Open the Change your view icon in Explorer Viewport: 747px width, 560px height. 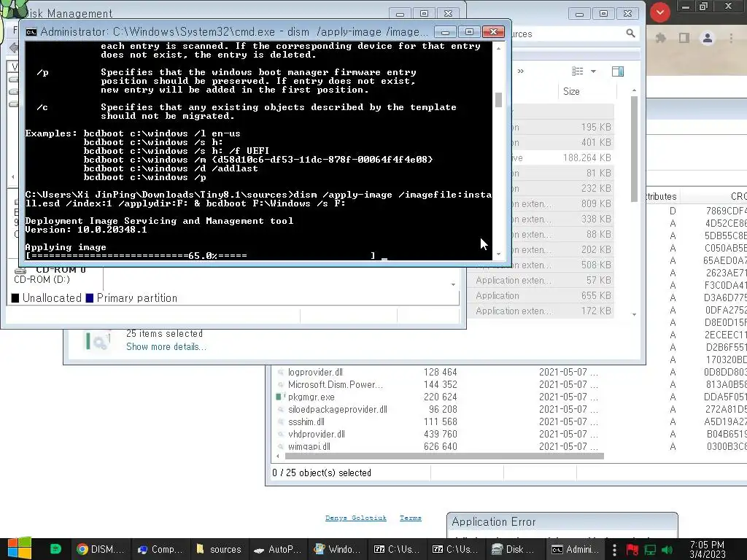tap(578, 71)
